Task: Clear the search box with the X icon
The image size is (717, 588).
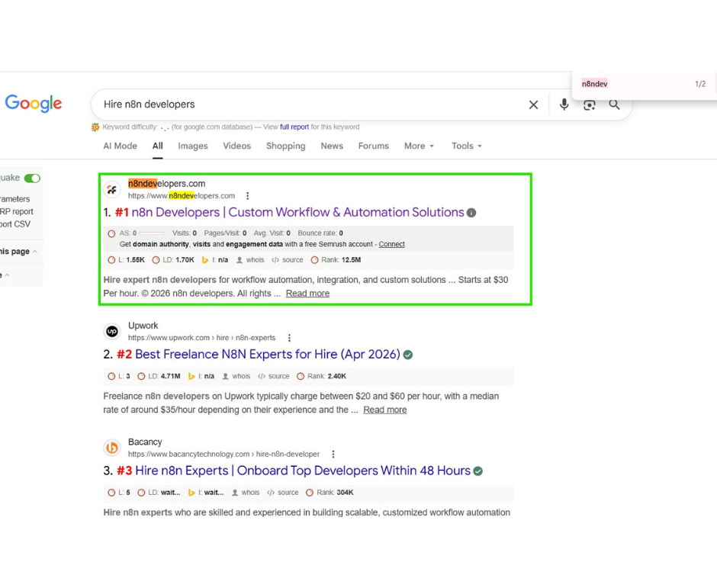Action: pos(533,104)
